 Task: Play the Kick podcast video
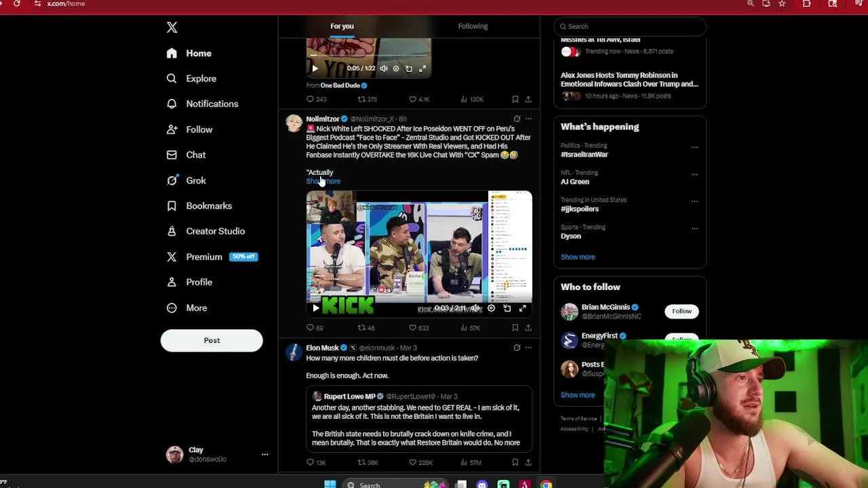(x=316, y=308)
